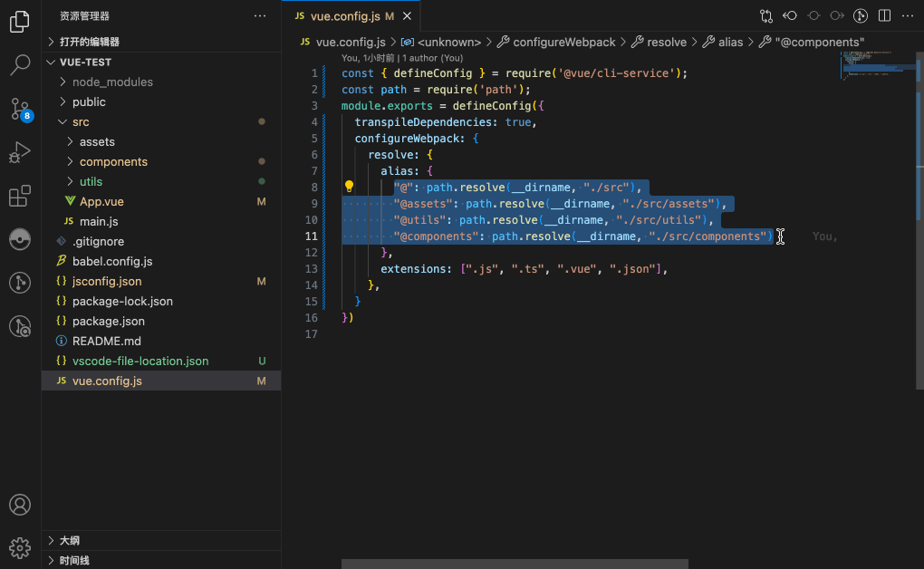The image size is (924, 569).
Task: Click the lightbulb code action indicator
Action: [349, 187]
